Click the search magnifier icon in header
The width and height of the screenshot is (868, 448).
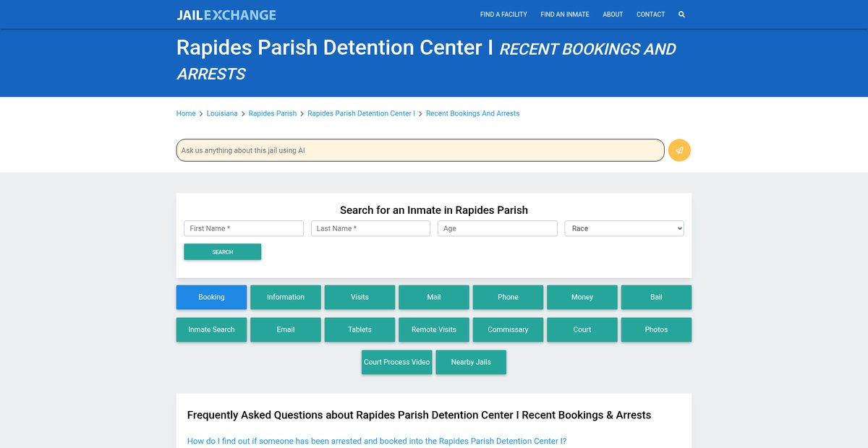pos(681,14)
